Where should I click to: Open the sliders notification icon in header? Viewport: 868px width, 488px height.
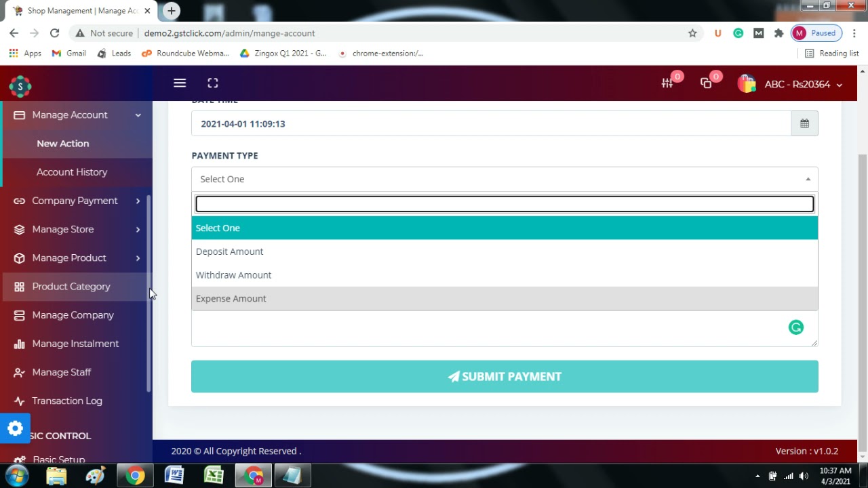coord(667,83)
